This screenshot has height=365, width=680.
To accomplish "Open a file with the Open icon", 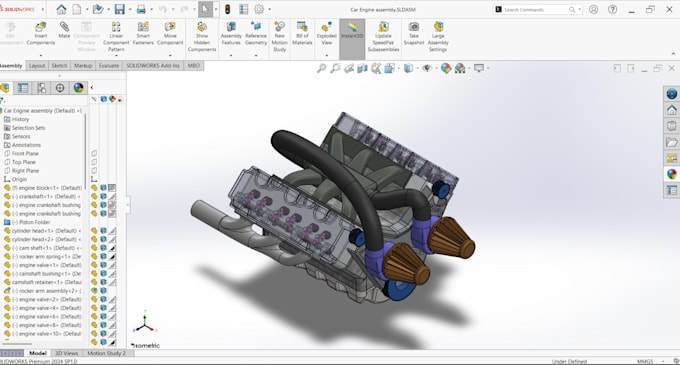I will (x=98, y=9).
